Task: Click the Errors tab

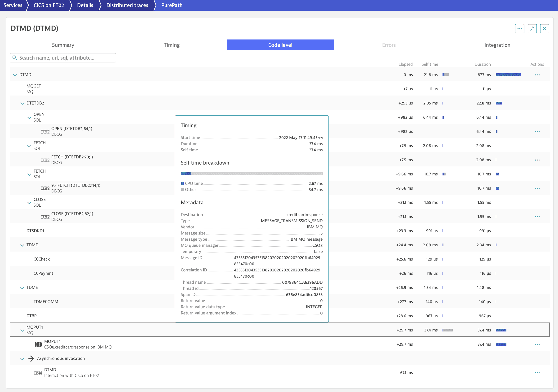Action: click(389, 45)
